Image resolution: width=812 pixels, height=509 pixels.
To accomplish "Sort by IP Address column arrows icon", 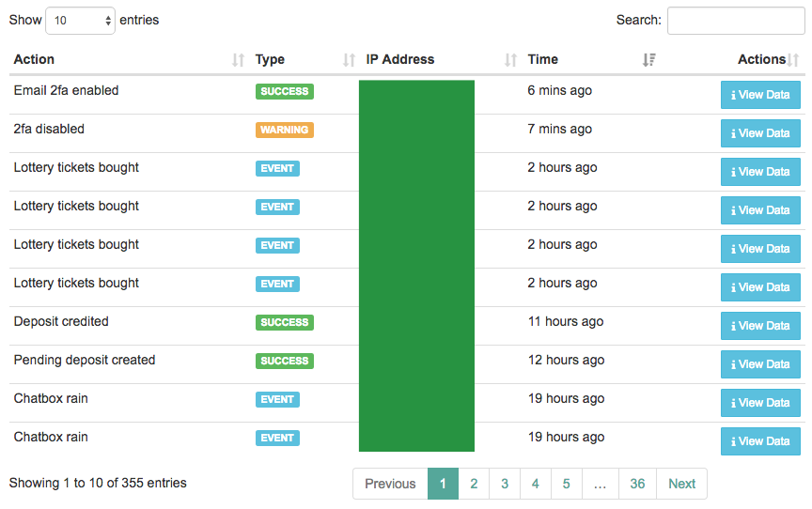I will click(510, 60).
